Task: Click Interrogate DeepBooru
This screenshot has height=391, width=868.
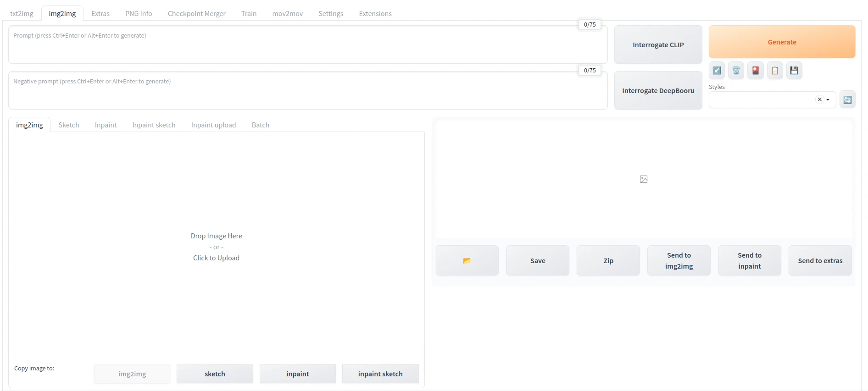Action: [658, 91]
